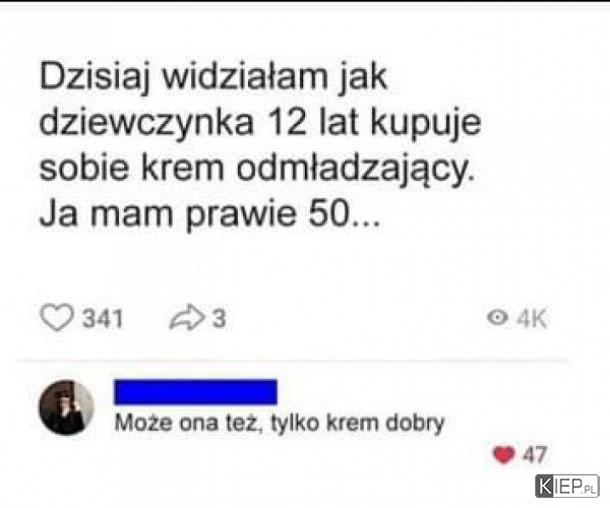Click the share arrow icon

[x=187, y=318]
